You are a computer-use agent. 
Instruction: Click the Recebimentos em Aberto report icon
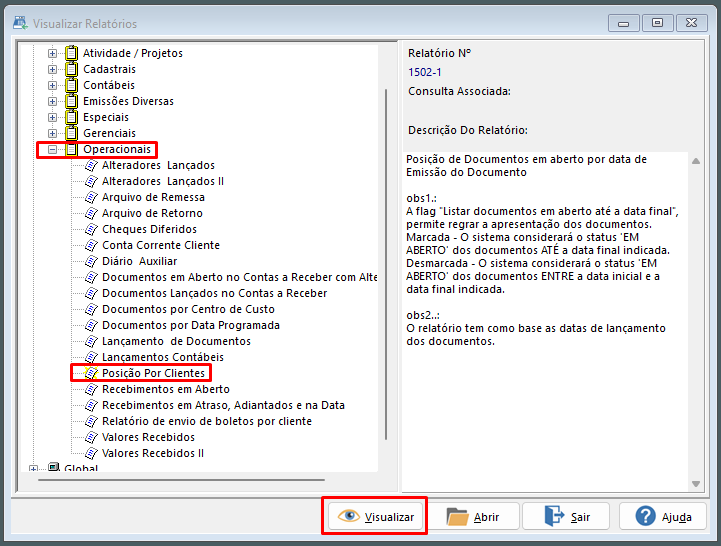(92, 389)
